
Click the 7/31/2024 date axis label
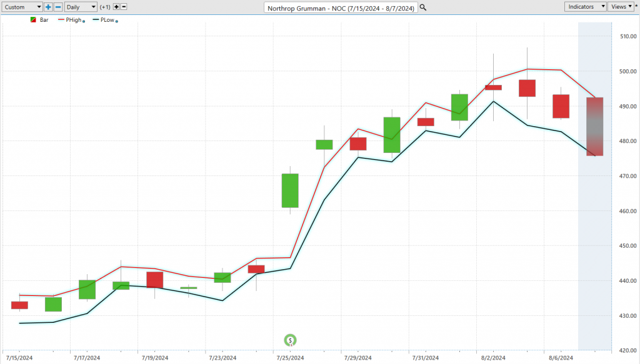click(x=426, y=358)
